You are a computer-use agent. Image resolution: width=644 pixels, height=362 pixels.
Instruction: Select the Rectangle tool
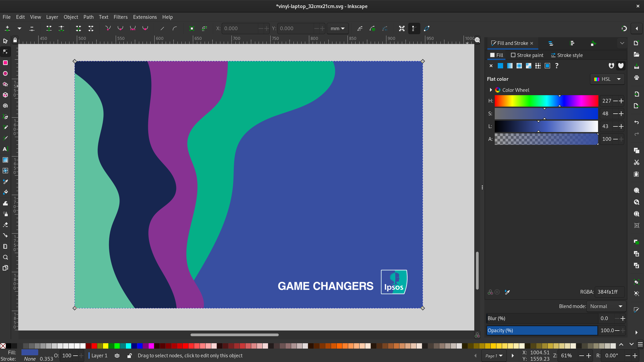pos(5,63)
